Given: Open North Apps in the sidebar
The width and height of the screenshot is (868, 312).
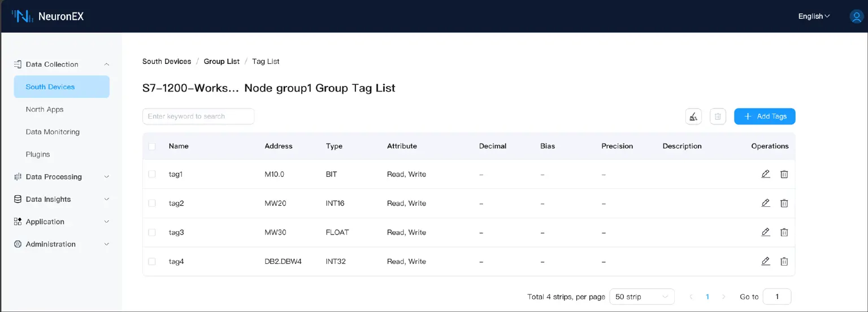Looking at the screenshot, I should coord(45,109).
